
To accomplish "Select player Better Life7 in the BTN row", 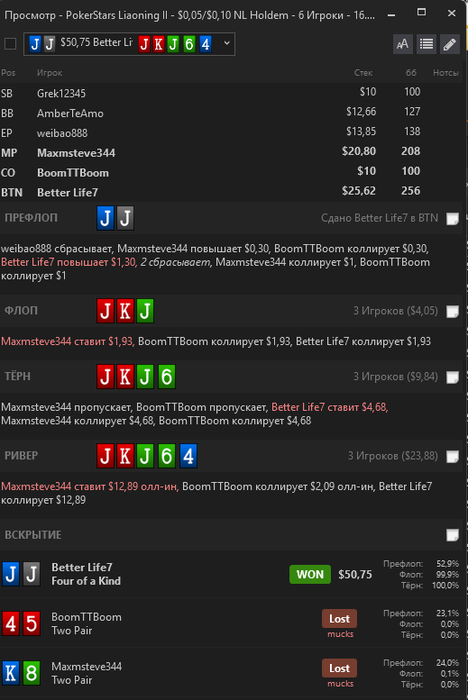I will [67, 192].
